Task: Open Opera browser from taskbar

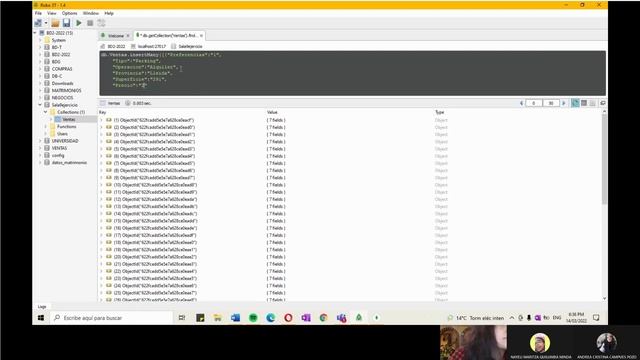Action: tap(288, 318)
